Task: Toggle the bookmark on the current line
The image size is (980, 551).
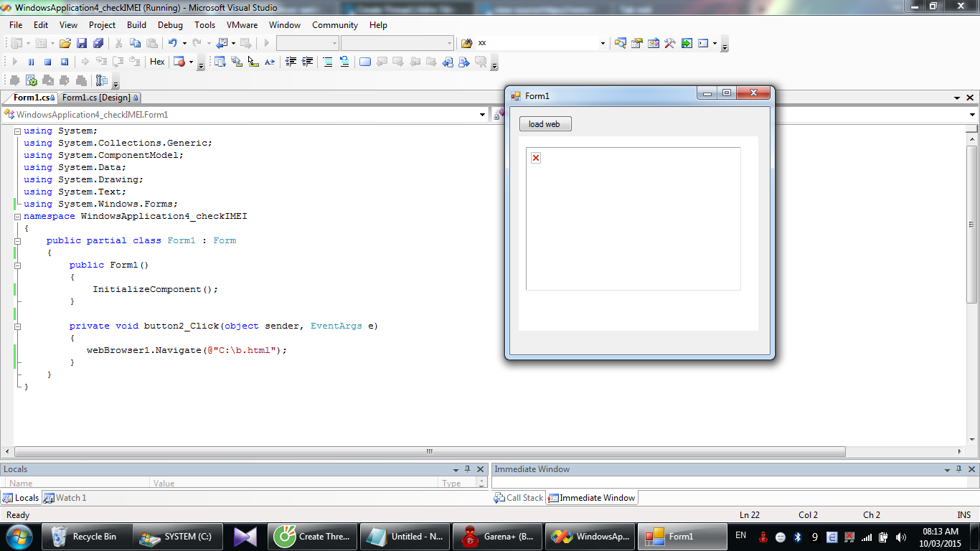Action: click(x=365, y=62)
